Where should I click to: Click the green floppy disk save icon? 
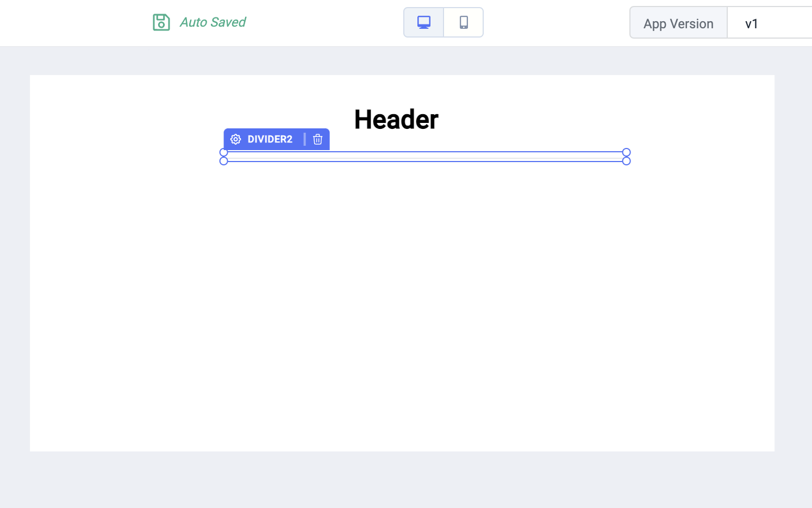pos(161,22)
